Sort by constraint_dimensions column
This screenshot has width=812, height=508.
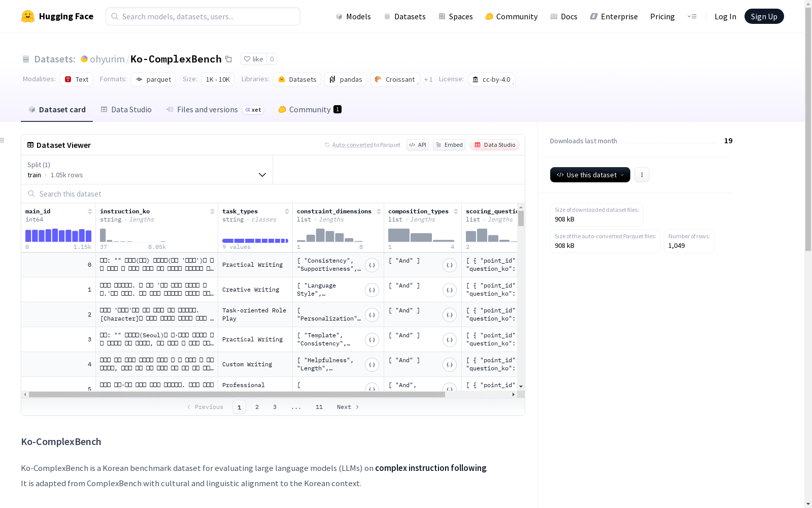click(379, 211)
